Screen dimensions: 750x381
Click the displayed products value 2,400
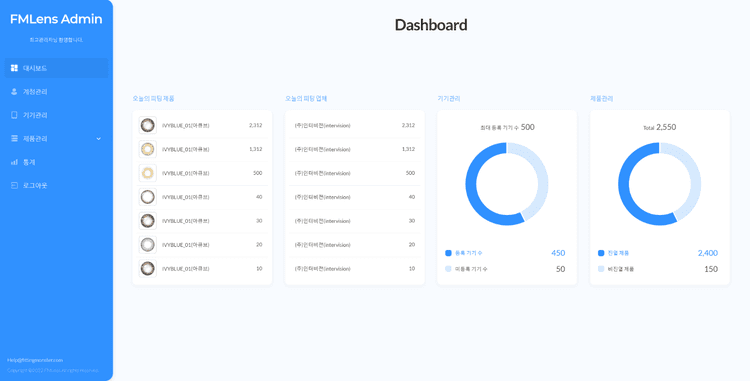point(707,253)
